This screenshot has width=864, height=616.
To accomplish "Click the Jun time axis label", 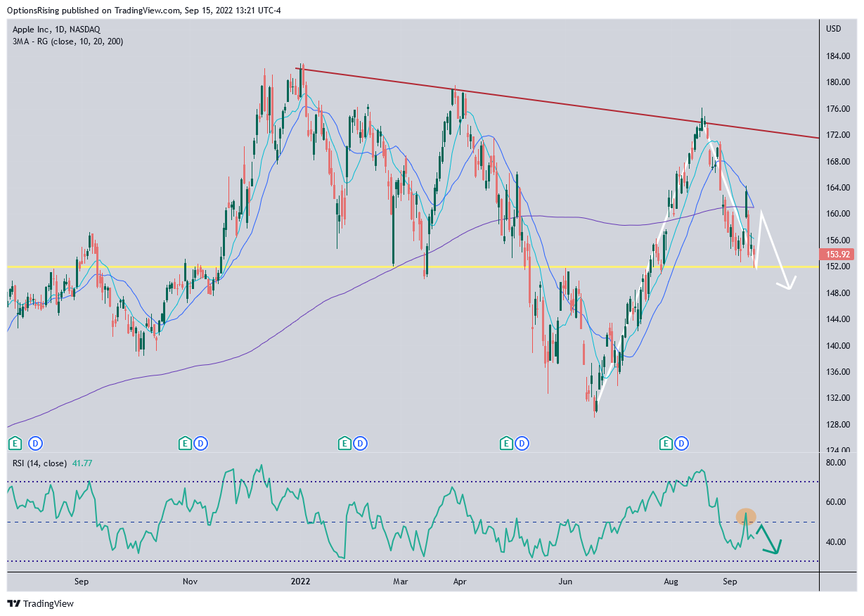I will (x=565, y=582).
